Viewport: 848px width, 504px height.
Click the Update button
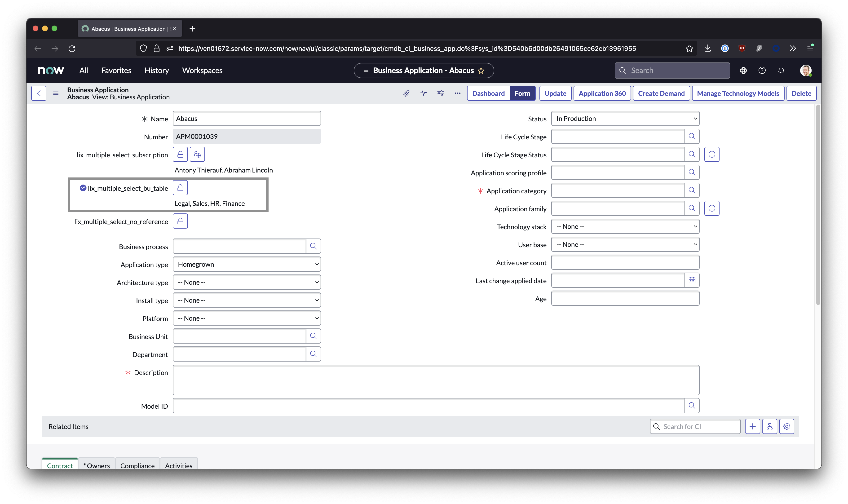click(x=555, y=93)
